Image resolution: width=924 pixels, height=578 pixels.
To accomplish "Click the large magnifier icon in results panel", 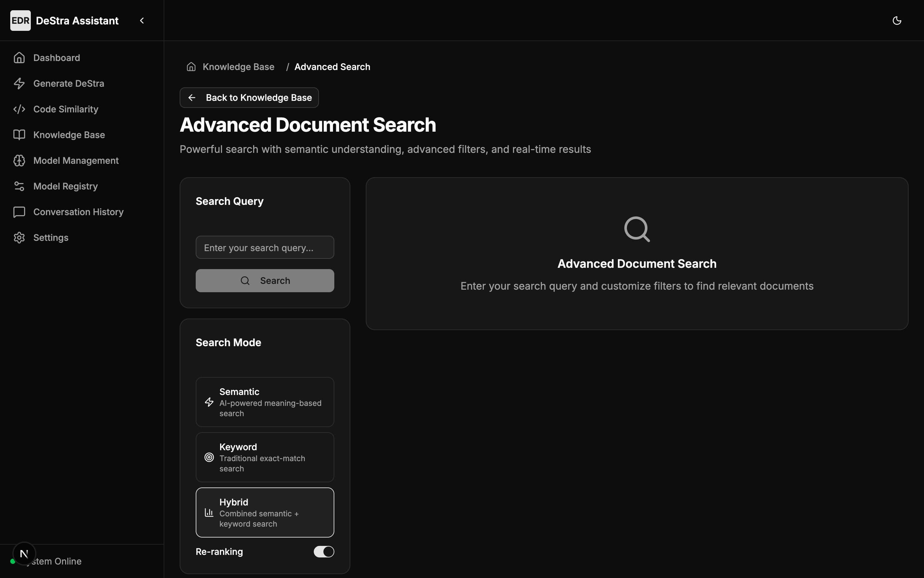I will point(637,229).
